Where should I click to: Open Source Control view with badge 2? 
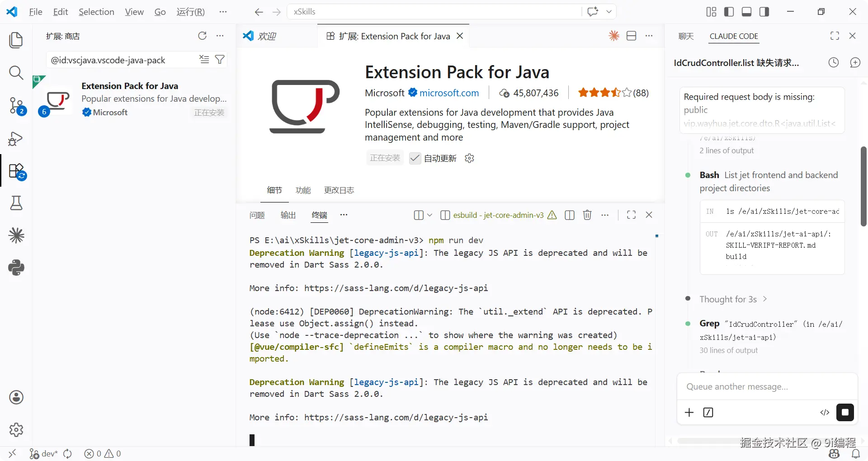16,106
